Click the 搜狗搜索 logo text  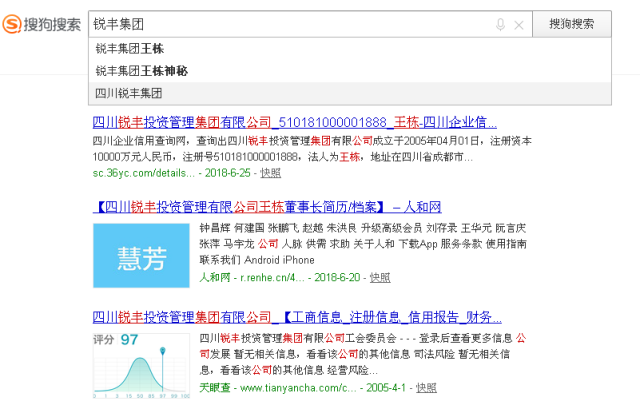56,24
